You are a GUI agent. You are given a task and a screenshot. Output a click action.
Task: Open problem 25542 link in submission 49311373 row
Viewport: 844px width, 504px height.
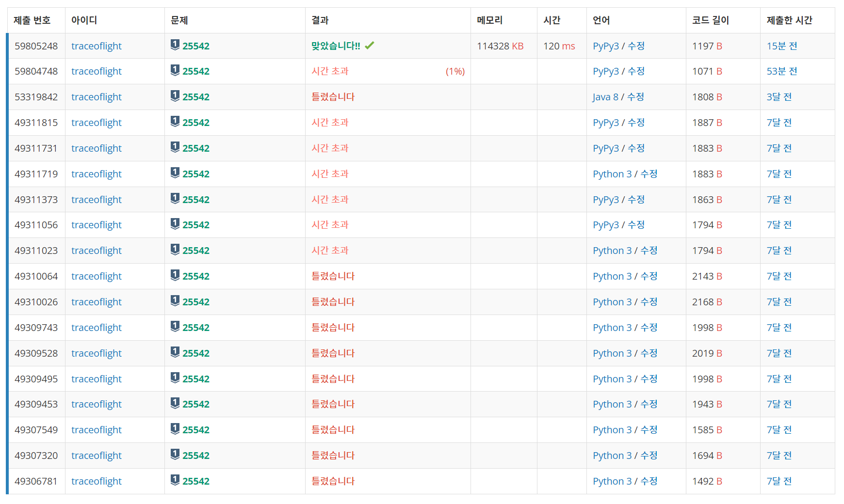pos(196,200)
